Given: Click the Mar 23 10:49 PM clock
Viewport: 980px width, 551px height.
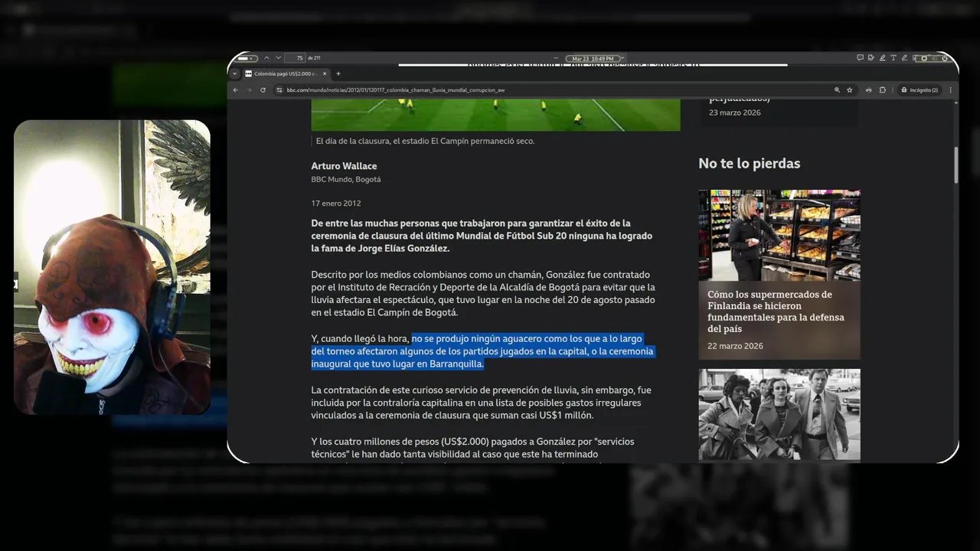Looking at the screenshot, I should (593, 58).
